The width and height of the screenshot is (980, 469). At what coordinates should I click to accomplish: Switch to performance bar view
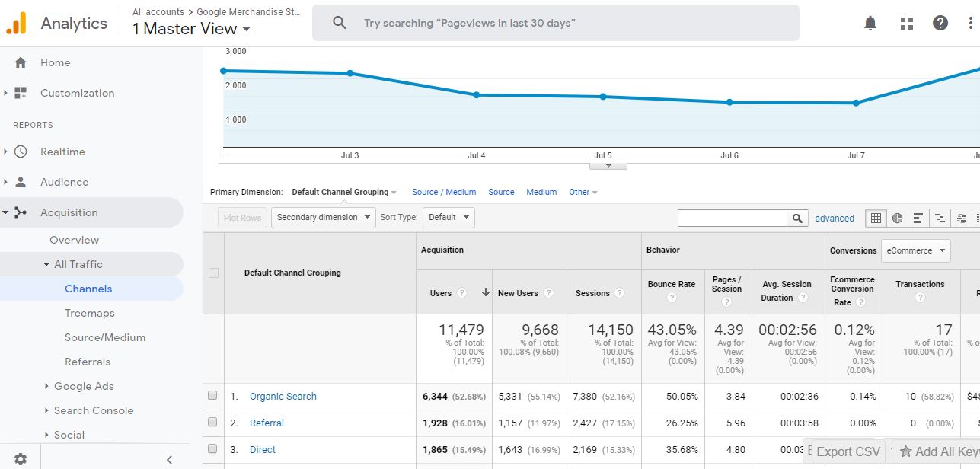(918, 219)
